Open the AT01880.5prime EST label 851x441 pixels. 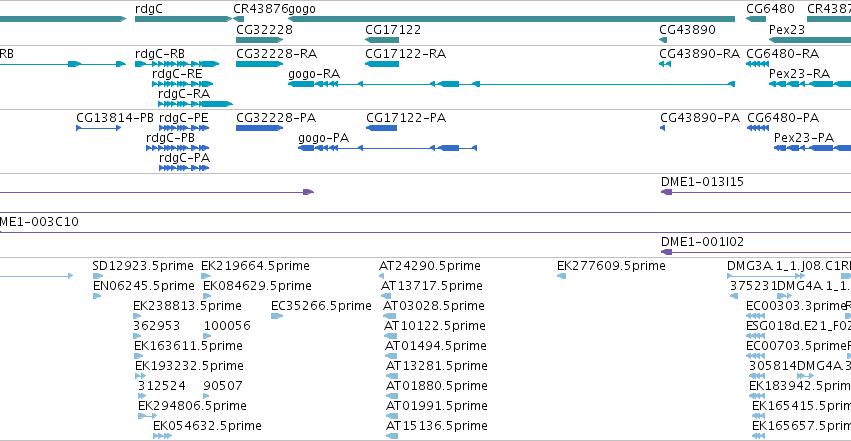437,386
